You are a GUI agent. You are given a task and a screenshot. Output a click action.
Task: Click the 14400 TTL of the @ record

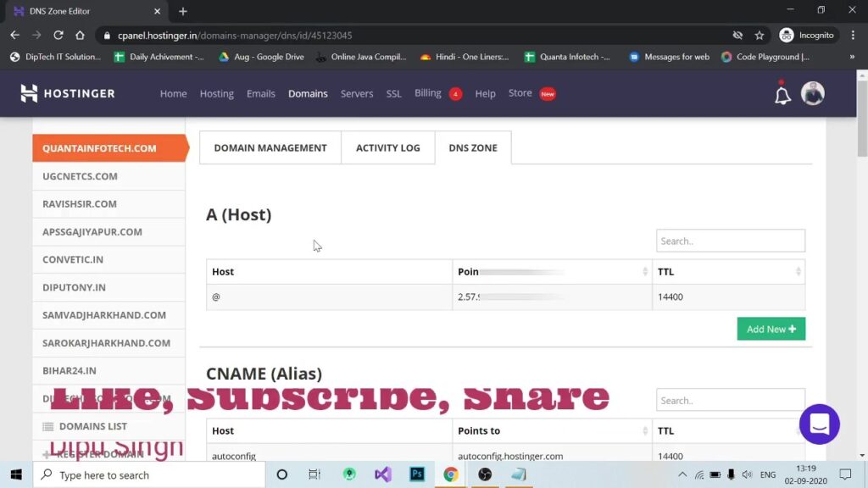(x=670, y=297)
